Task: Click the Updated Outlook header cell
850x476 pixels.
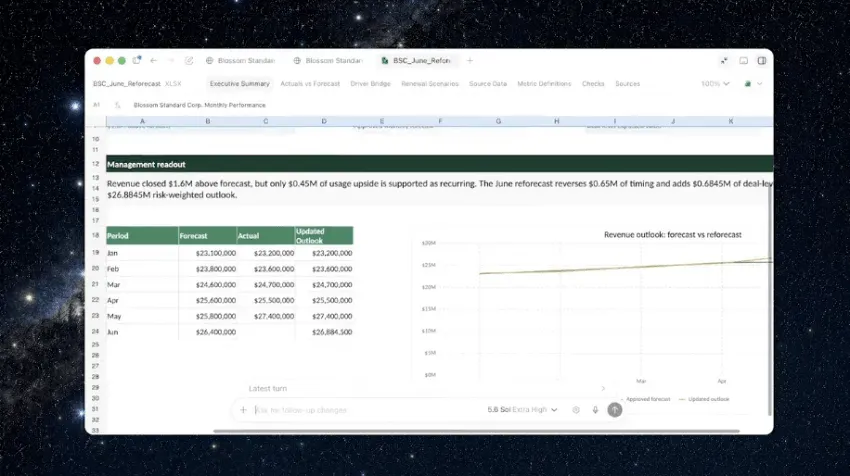Action: coord(324,236)
